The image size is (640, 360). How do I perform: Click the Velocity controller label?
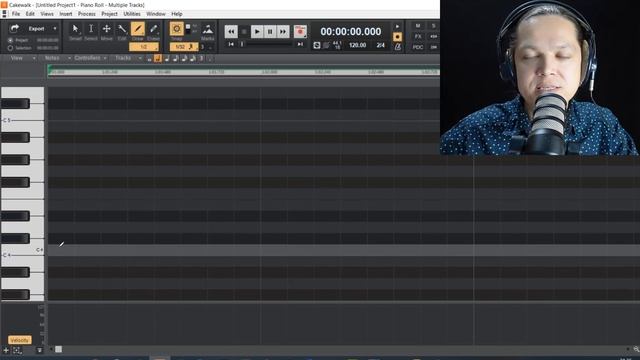(19, 340)
